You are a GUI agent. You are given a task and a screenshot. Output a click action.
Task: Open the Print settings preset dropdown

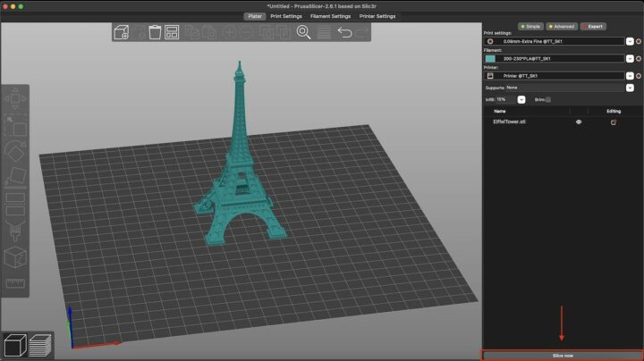pos(629,41)
